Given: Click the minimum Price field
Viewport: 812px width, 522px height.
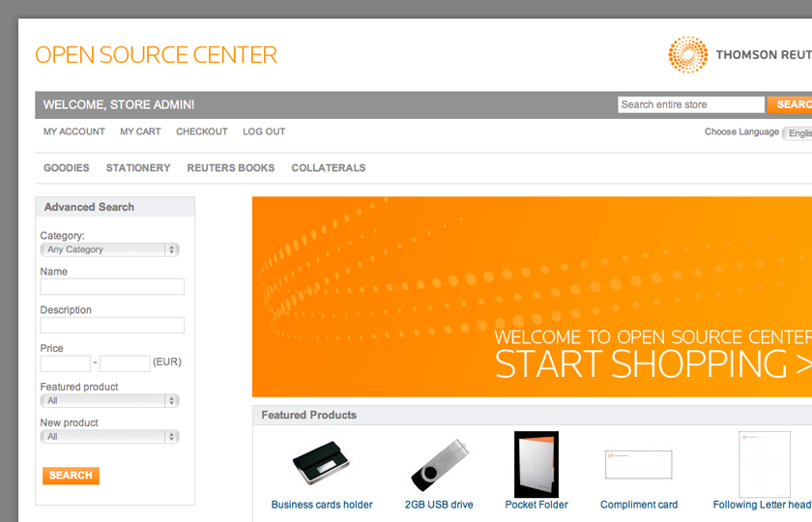Looking at the screenshot, I should tap(66, 363).
